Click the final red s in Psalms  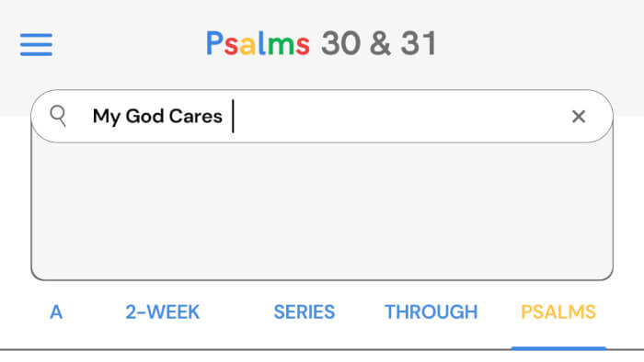pos(303,46)
